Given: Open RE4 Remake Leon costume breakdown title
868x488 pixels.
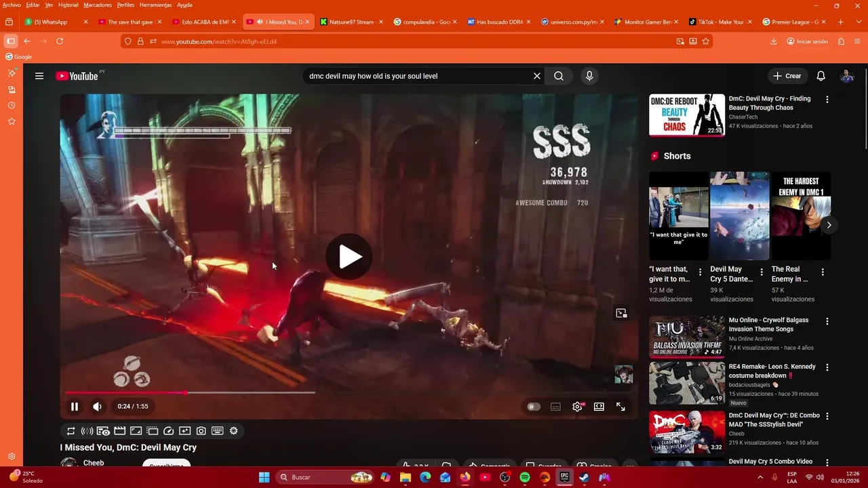Looking at the screenshot, I should click(x=772, y=371).
